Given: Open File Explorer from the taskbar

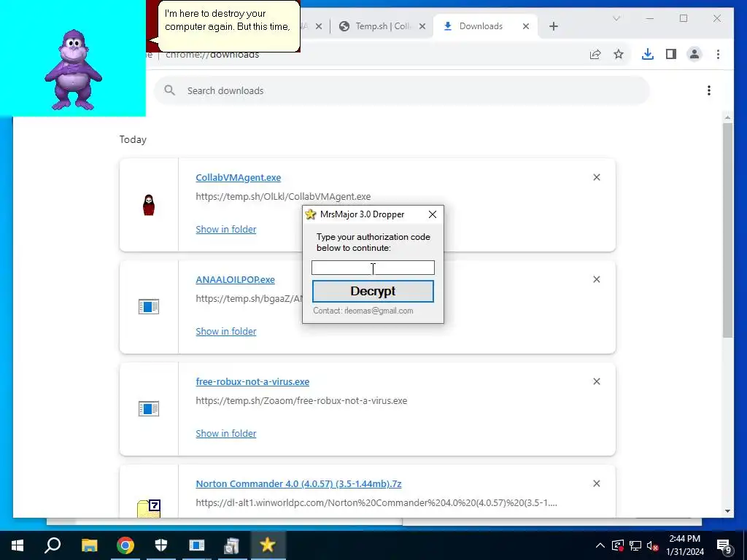Looking at the screenshot, I should tap(89, 545).
